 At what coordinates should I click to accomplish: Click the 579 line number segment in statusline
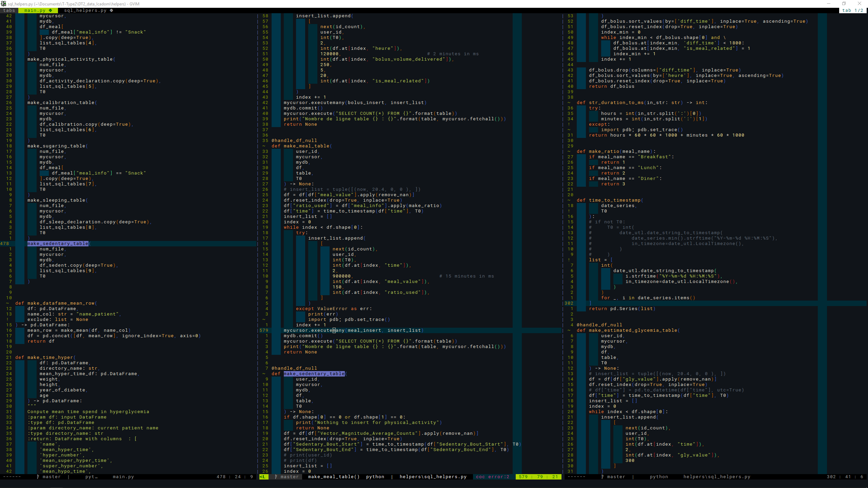pyautogui.click(x=523, y=476)
